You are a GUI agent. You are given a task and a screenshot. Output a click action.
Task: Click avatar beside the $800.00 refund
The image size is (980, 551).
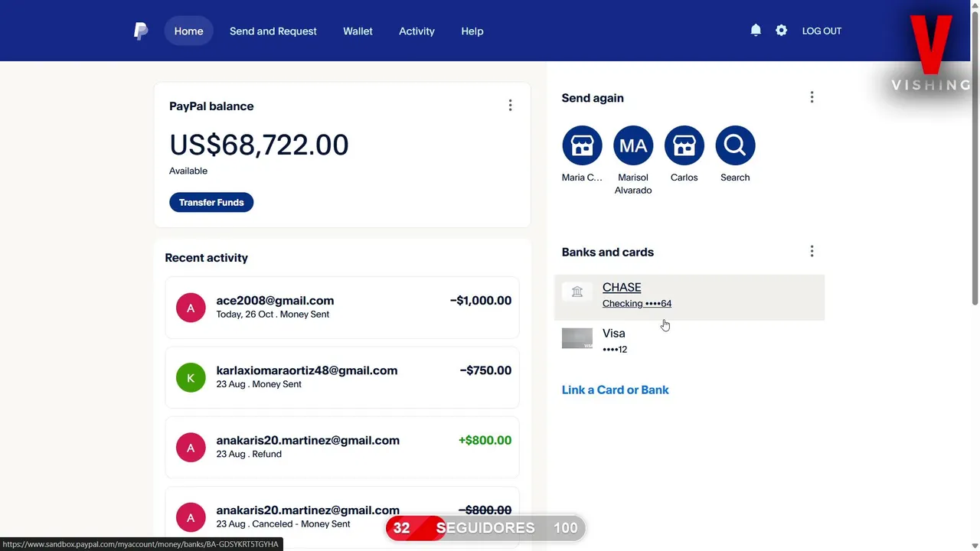191,448
